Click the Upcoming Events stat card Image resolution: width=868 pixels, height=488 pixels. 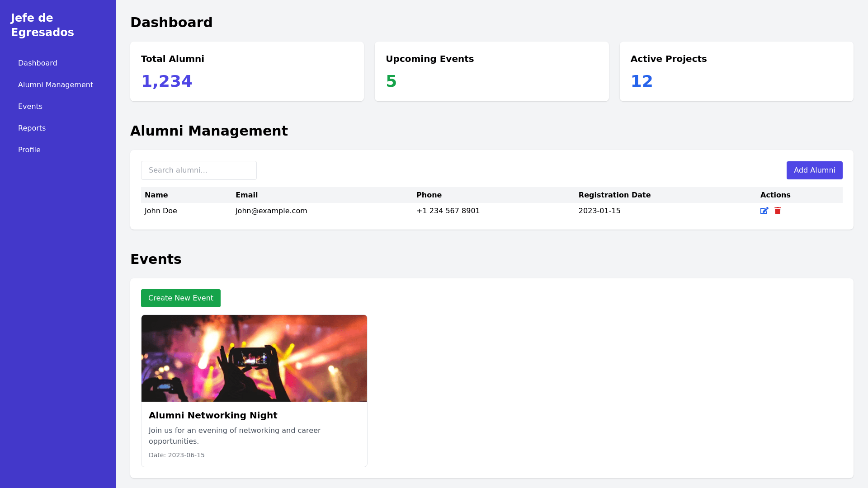491,71
